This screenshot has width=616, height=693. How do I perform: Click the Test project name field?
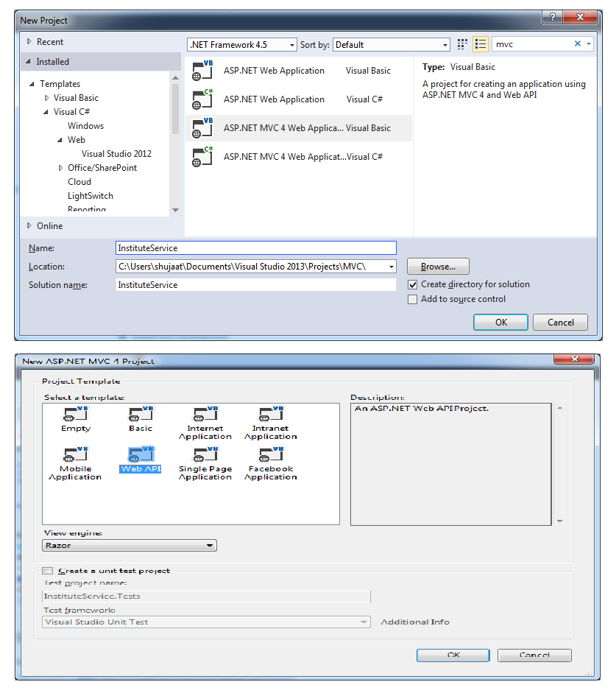click(206, 597)
